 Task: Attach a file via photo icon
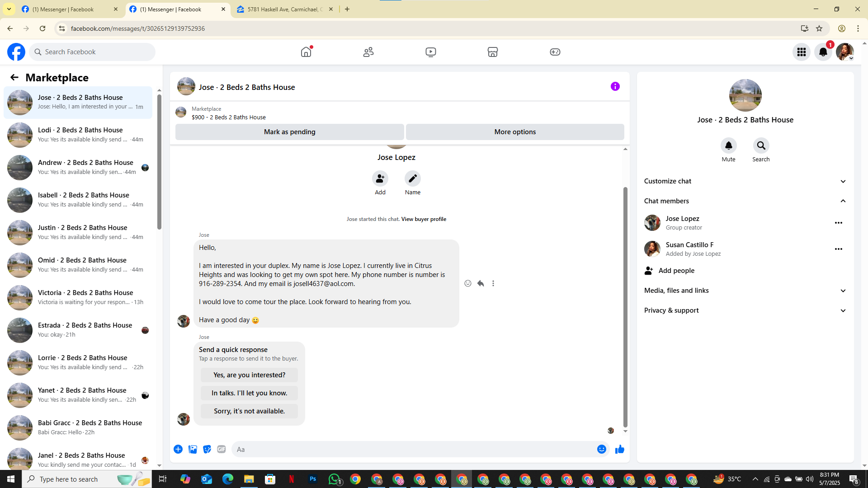(193, 449)
